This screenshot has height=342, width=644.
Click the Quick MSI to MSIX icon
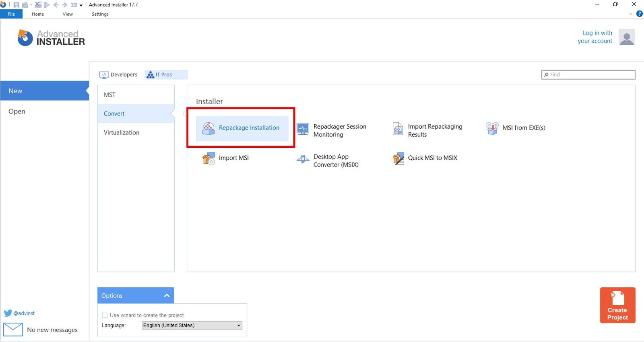pos(398,159)
